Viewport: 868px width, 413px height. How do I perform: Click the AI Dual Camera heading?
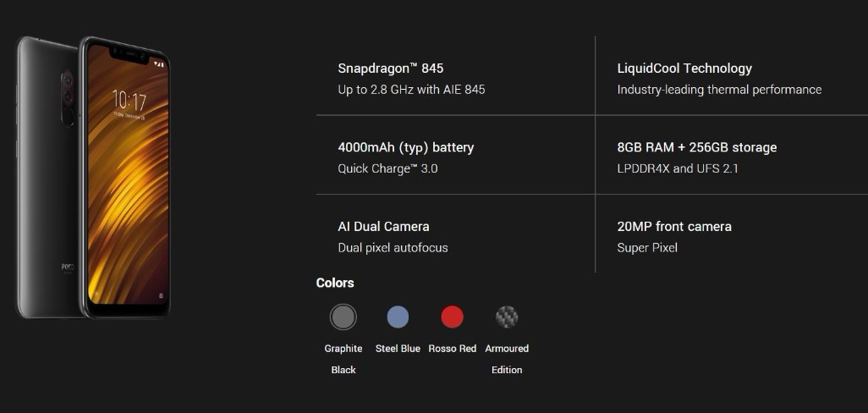tap(383, 227)
